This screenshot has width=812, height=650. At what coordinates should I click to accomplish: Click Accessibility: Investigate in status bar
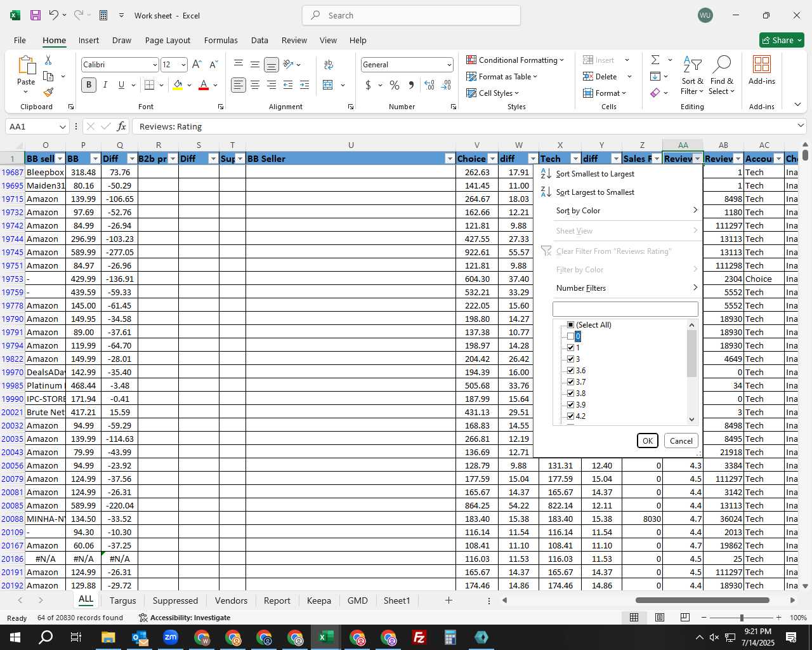[184, 618]
